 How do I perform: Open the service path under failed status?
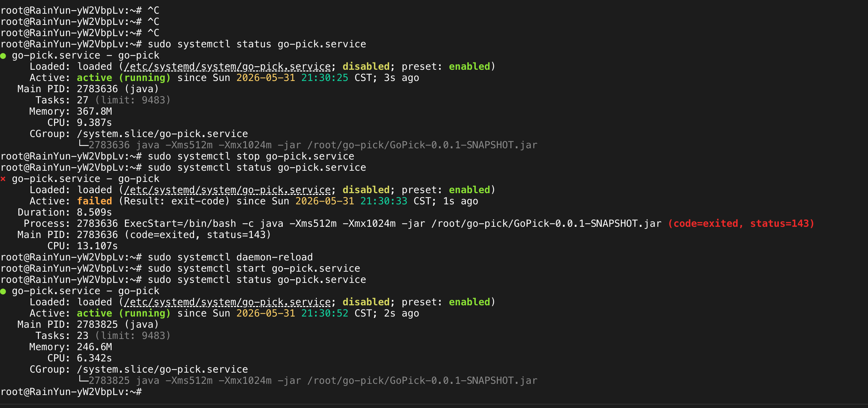point(227,190)
